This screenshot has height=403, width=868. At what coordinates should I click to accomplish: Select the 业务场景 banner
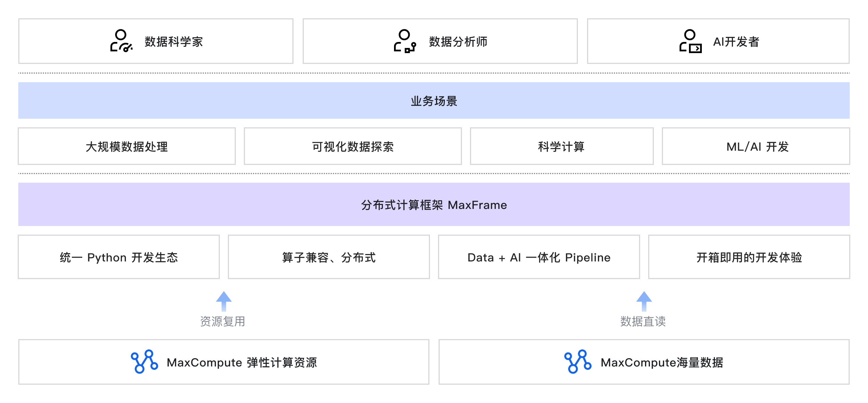point(434,100)
